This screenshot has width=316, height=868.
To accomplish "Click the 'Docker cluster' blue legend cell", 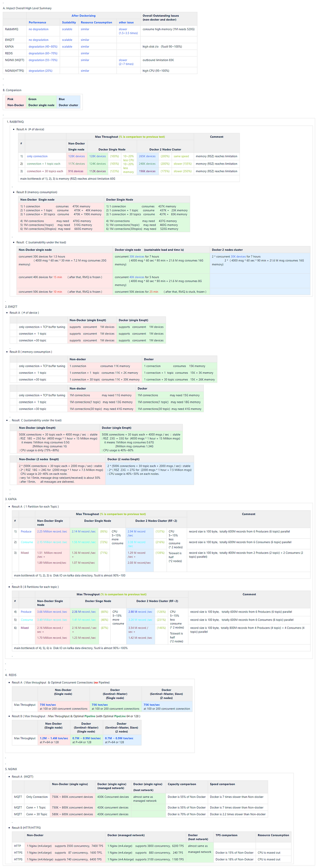I will [x=69, y=105].
